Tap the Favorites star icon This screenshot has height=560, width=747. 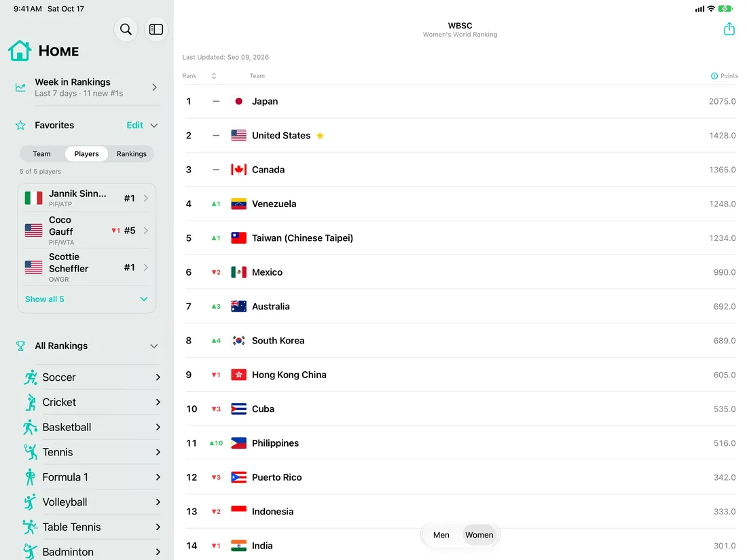(20, 126)
